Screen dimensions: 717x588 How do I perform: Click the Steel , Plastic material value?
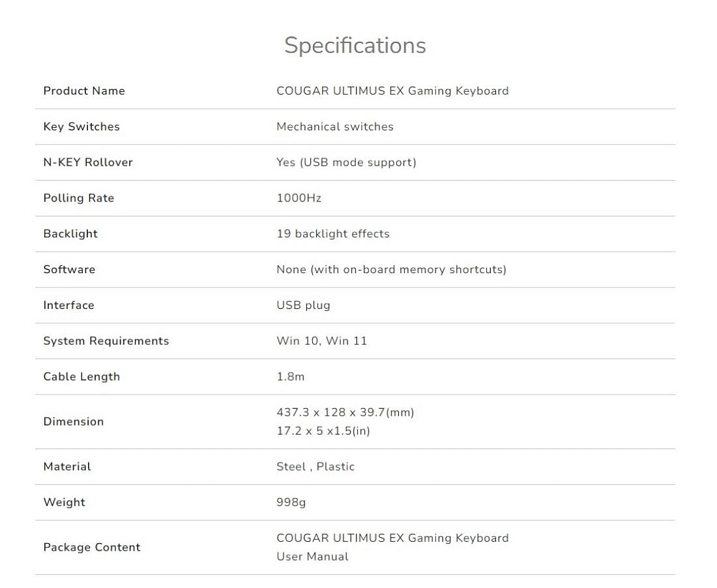tap(315, 466)
